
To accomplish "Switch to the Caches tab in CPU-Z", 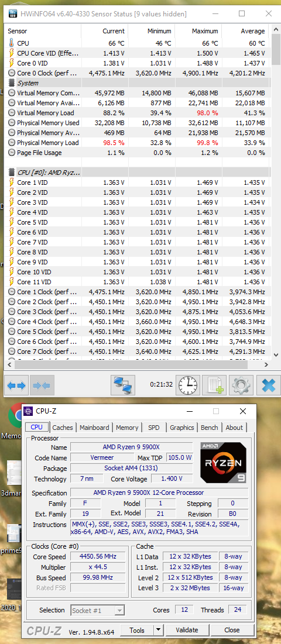I will click(x=63, y=428).
